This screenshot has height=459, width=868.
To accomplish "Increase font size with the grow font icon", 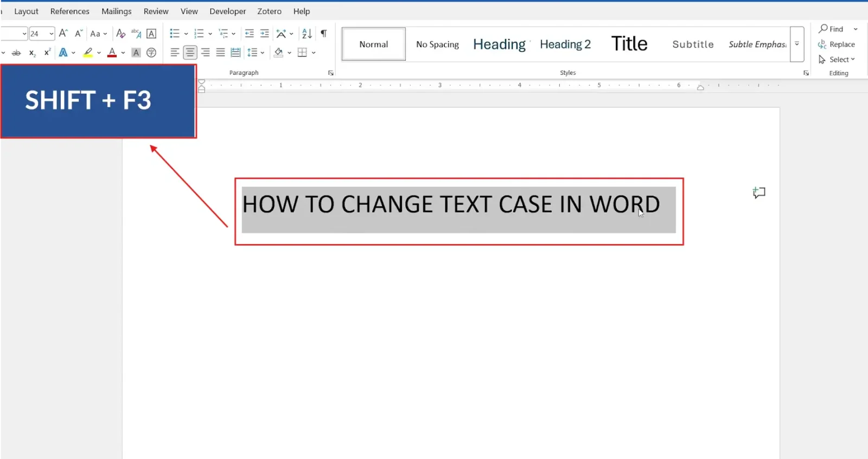I will 63,34.
